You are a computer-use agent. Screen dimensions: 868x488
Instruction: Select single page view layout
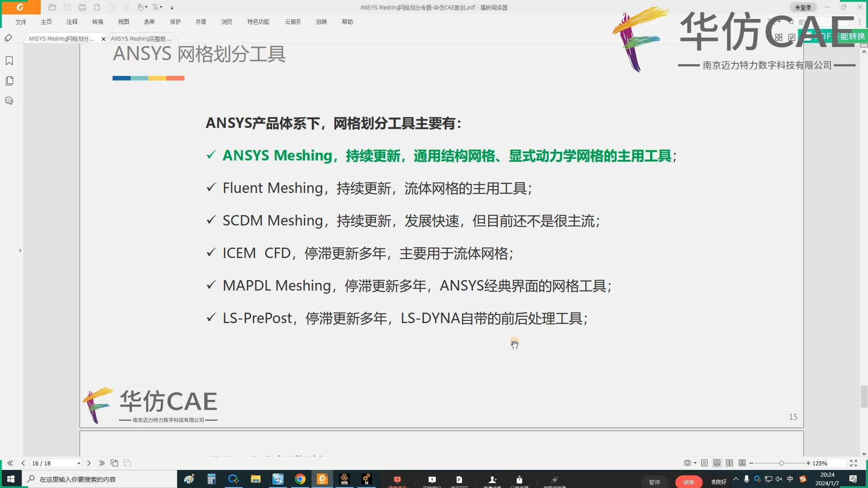[704, 463]
